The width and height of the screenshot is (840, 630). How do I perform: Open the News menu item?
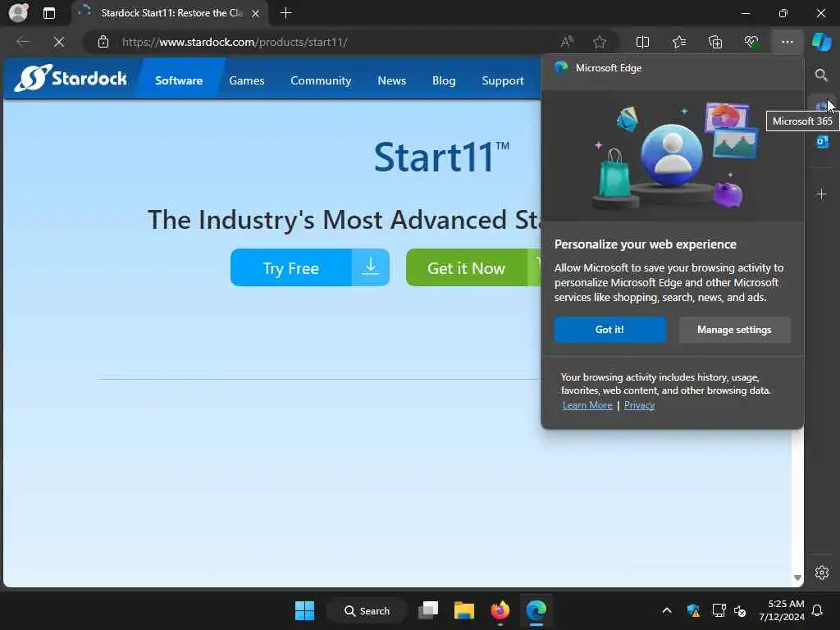391,80
